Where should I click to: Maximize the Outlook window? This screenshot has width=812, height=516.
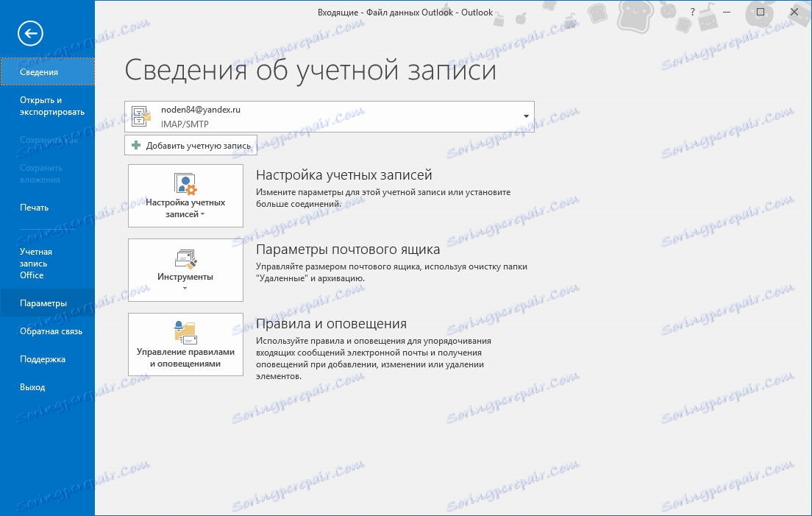[x=761, y=12]
